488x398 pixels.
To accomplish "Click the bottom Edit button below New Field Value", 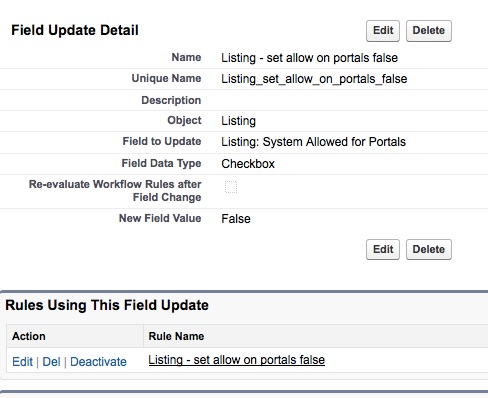I will [x=383, y=249].
